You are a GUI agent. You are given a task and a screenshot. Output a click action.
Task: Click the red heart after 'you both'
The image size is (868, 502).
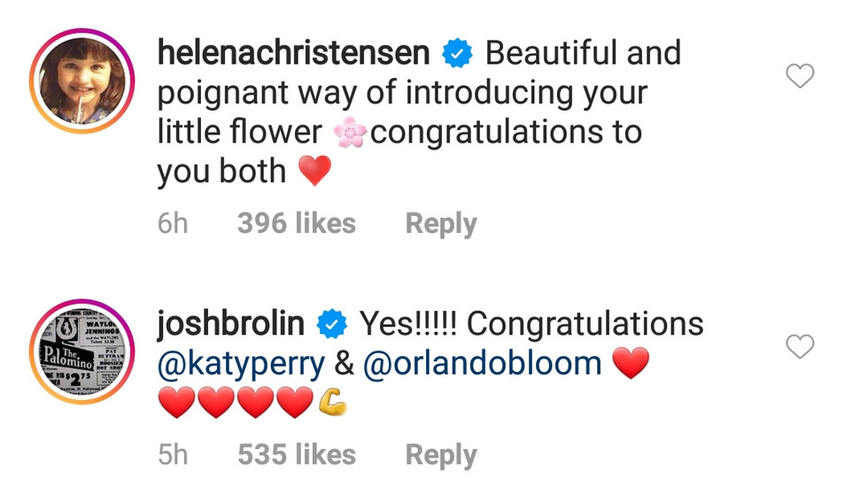[314, 171]
